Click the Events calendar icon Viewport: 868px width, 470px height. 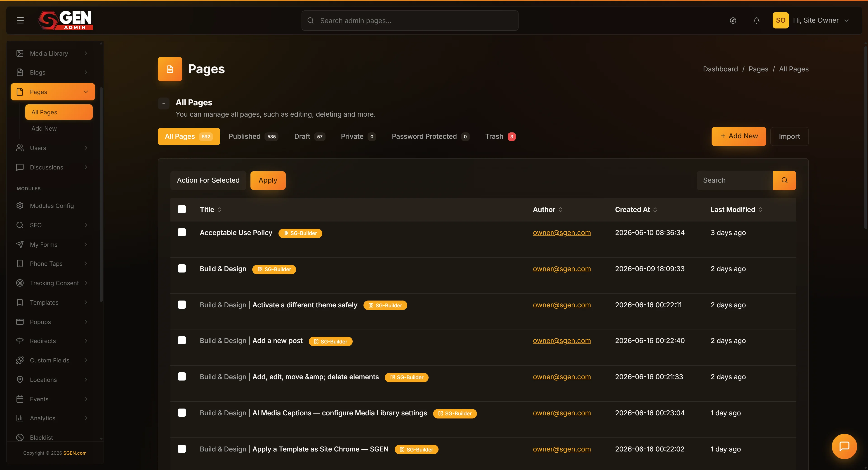[20, 399]
